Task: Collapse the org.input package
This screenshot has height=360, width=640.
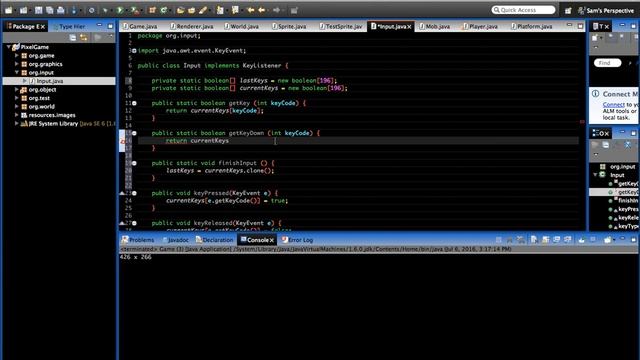Action: [x=17, y=73]
